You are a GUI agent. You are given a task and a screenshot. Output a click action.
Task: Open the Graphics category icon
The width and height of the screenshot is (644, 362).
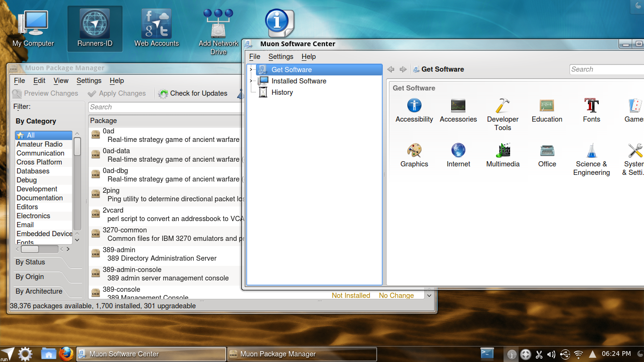click(414, 155)
